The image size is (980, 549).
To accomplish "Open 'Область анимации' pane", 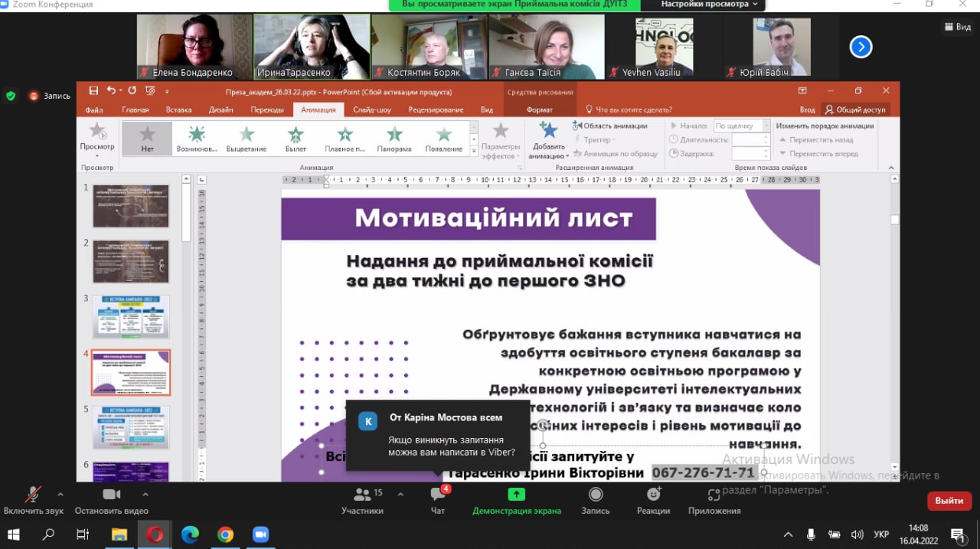I will click(609, 126).
